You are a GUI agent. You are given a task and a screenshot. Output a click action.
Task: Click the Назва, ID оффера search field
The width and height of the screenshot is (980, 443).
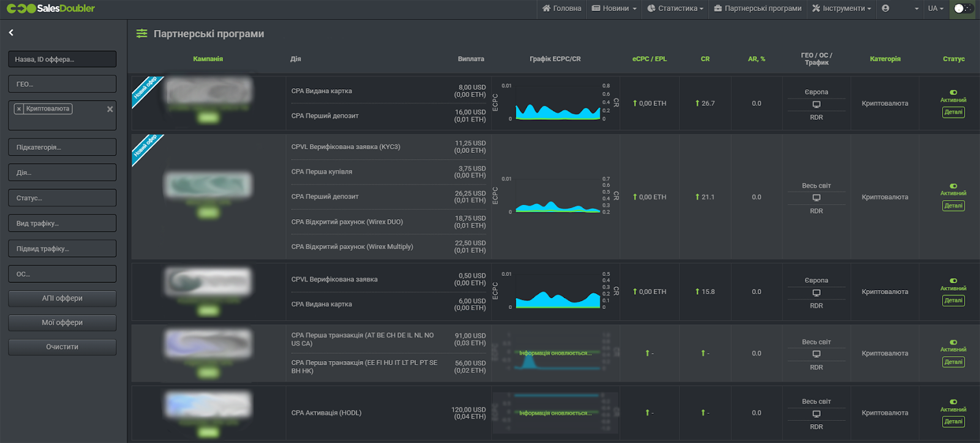(62, 59)
